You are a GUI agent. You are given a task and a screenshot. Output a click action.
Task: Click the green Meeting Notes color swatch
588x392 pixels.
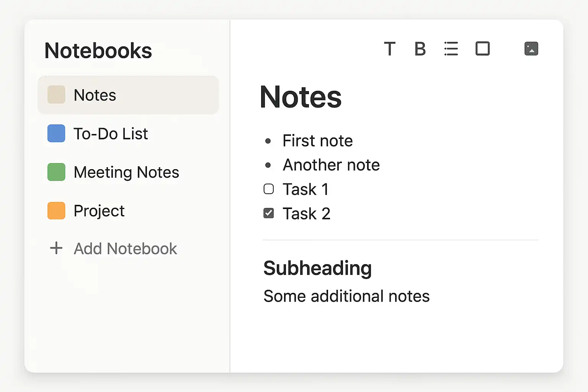[x=56, y=172]
